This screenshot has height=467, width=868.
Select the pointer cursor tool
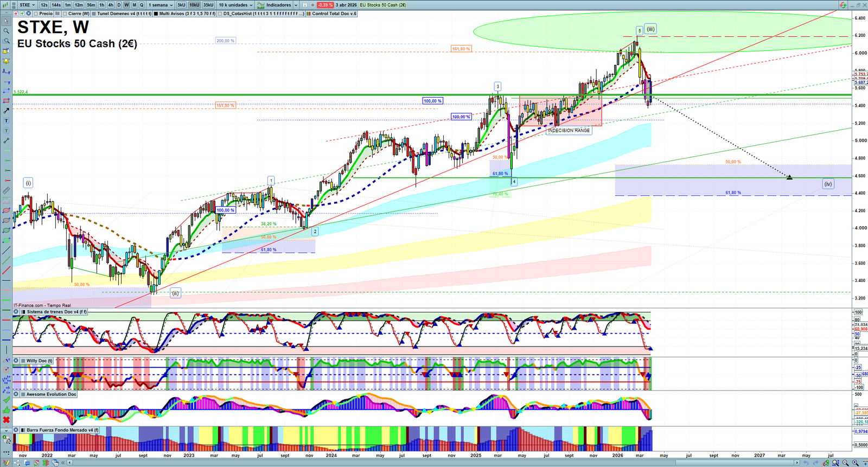(6, 21)
